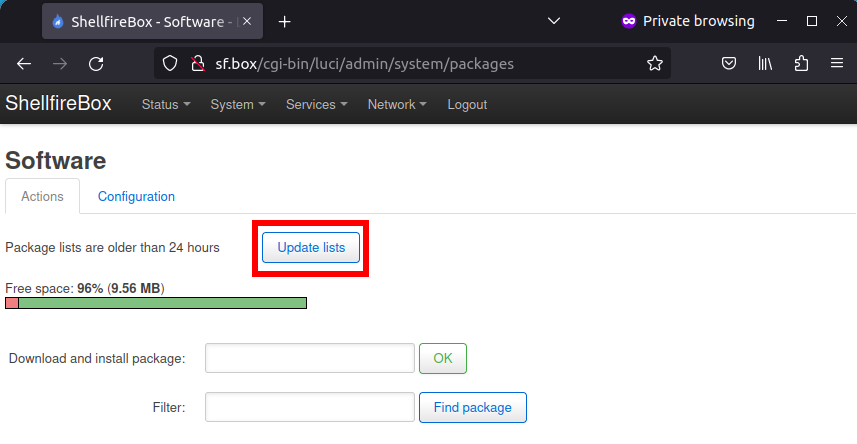The image size is (857, 444).
Task: Open the library bookshelf icon
Action: 765,64
